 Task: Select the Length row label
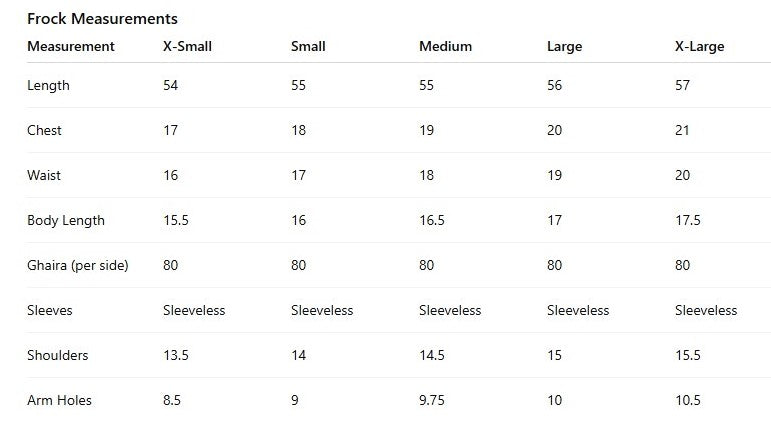point(48,85)
